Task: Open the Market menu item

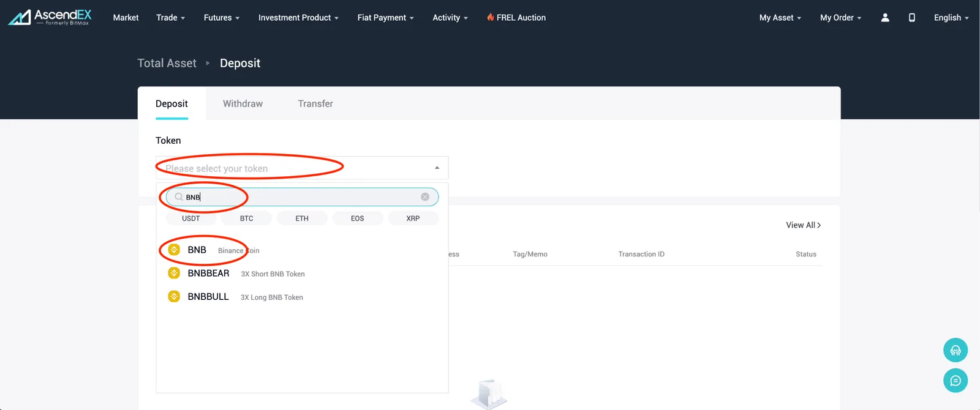Action: tap(126, 18)
